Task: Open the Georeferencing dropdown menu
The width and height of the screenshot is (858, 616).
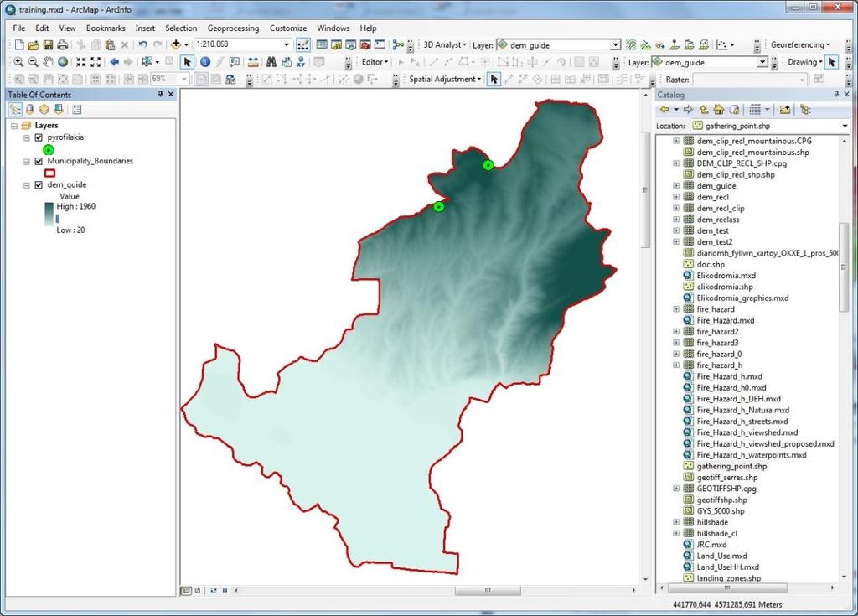Action: (x=800, y=45)
